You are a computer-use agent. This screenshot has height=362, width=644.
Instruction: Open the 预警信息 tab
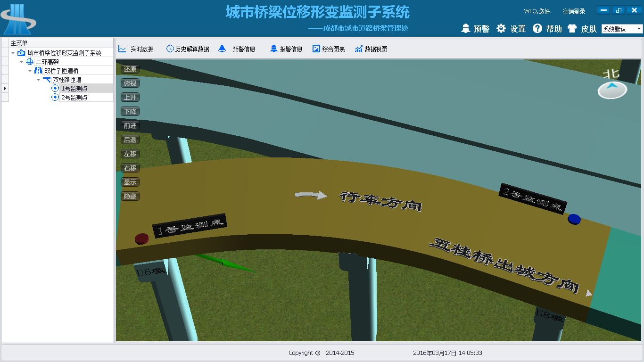point(244,49)
